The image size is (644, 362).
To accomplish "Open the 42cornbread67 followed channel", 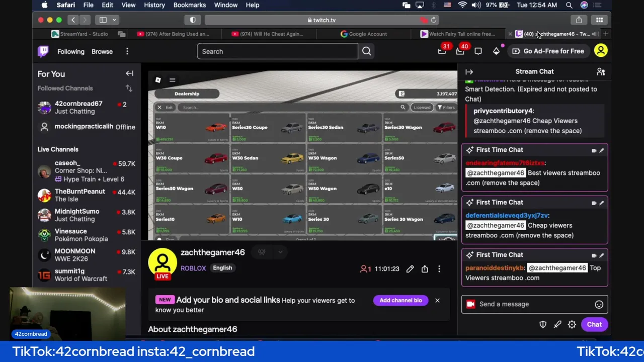I will [87, 107].
